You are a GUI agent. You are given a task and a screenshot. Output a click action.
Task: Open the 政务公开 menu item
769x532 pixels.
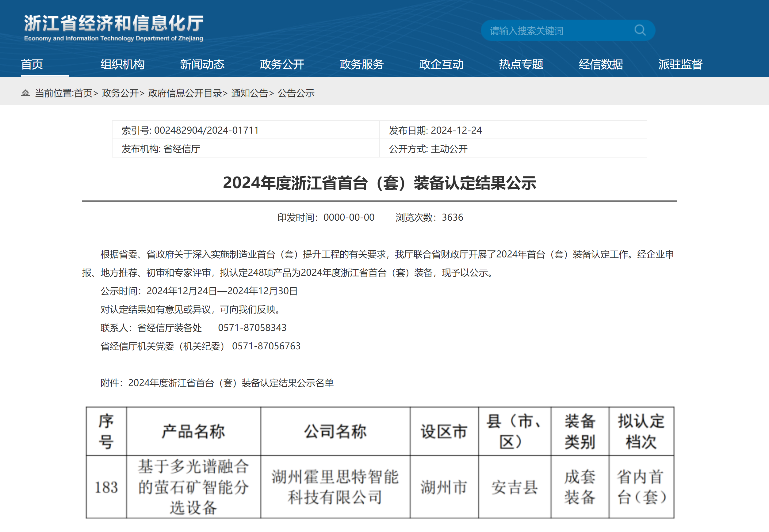click(x=282, y=64)
